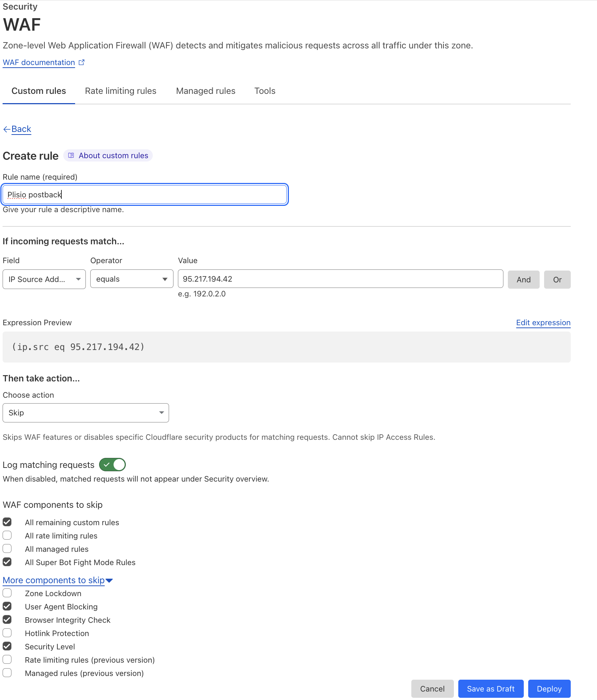Uncheck All remaining custom rules
This screenshot has height=700, width=597.
[7, 522]
